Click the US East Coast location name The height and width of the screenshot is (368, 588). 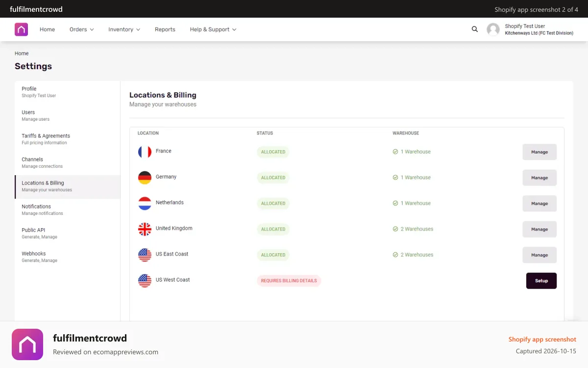point(172,254)
